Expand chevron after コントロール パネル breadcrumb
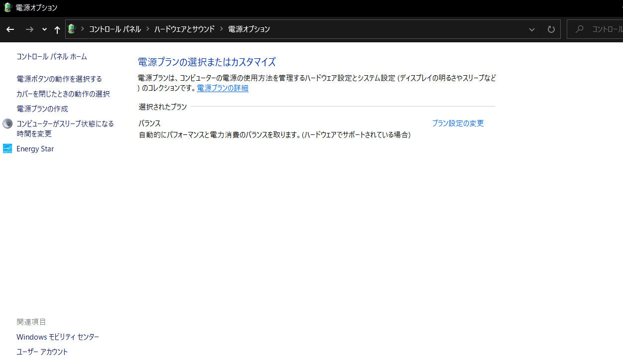This screenshot has width=623, height=364. coord(148,29)
